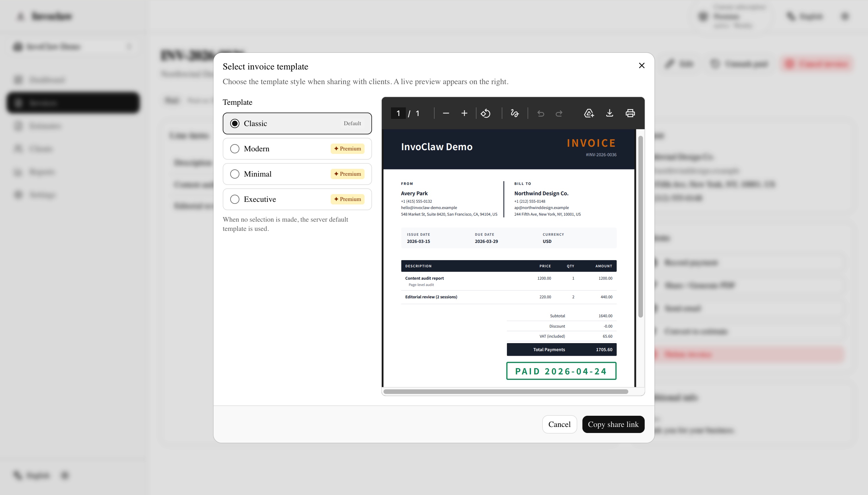Click the VAT (included) row
Viewport: 868px width, 495px height.
point(561,336)
